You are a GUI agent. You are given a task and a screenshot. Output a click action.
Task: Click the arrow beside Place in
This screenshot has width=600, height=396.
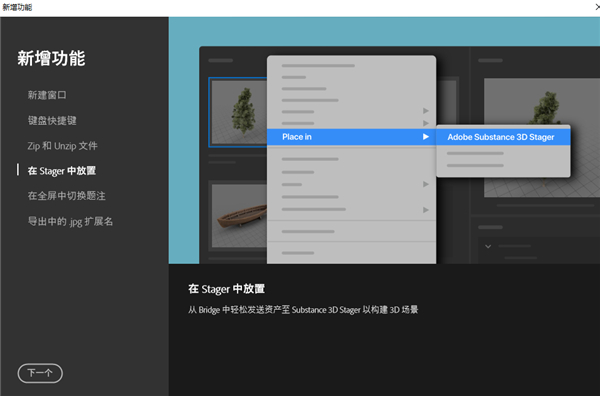pyautogui.click(x=426, y=137)
